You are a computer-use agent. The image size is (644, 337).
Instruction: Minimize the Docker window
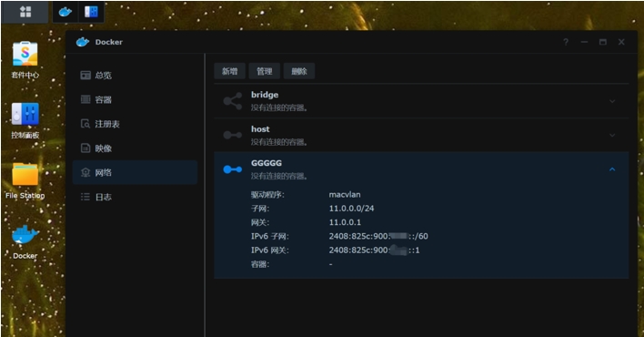tap(584, 42)
